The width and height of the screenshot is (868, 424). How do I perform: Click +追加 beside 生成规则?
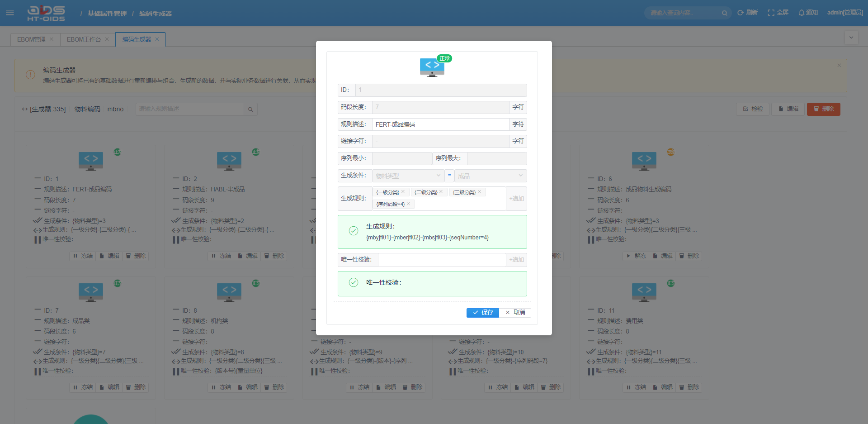tap(516, 199)
